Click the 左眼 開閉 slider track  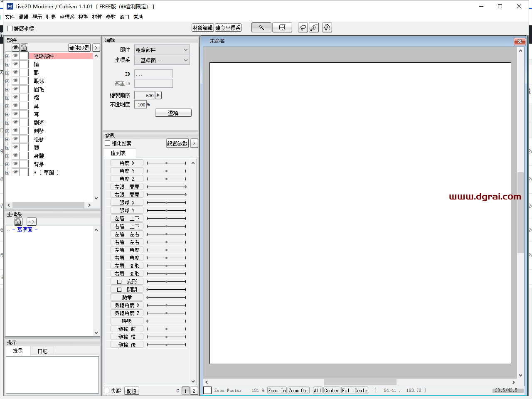click(166, 187)
